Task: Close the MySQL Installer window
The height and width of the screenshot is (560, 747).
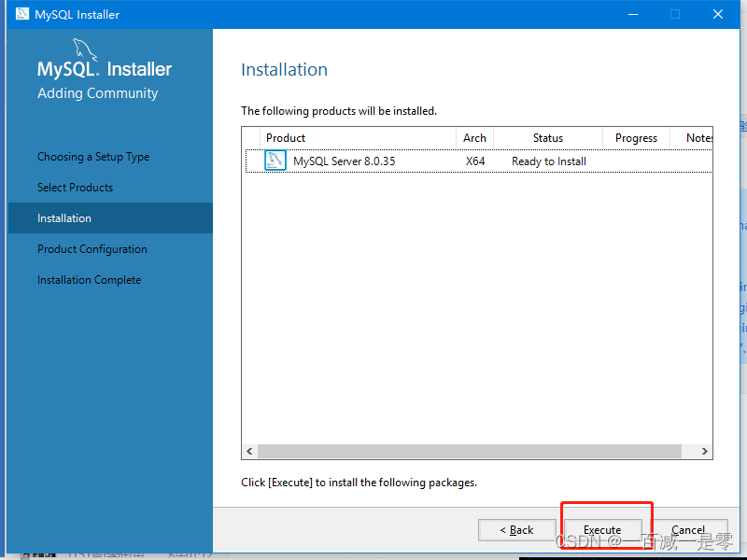Action: (x=718, y=14)
